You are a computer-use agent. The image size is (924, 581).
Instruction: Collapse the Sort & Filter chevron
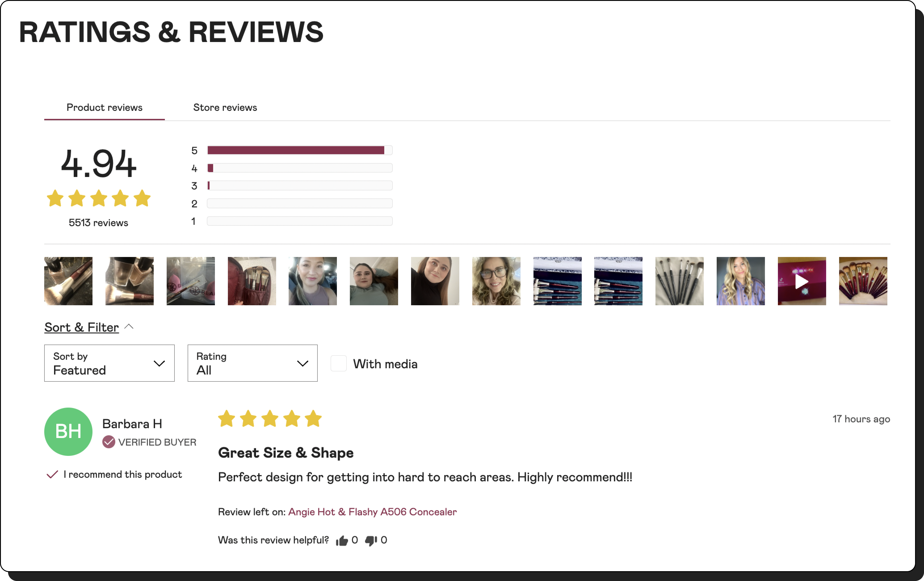[129, 326]
